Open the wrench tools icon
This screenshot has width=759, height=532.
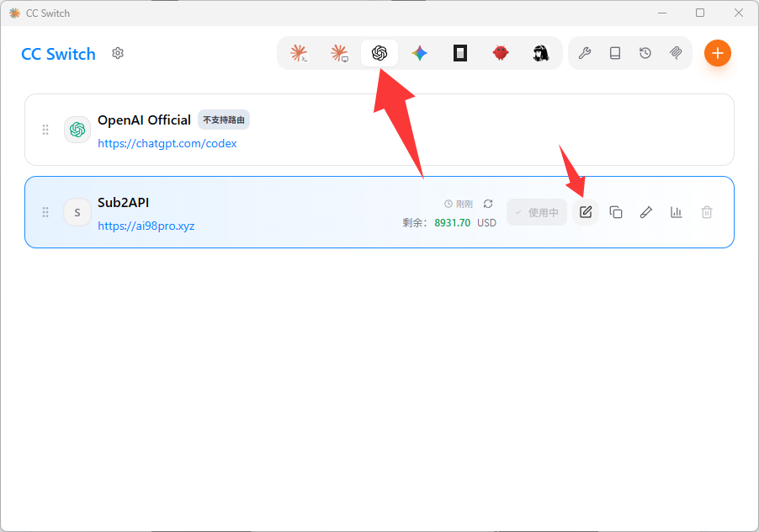(585, 53)
